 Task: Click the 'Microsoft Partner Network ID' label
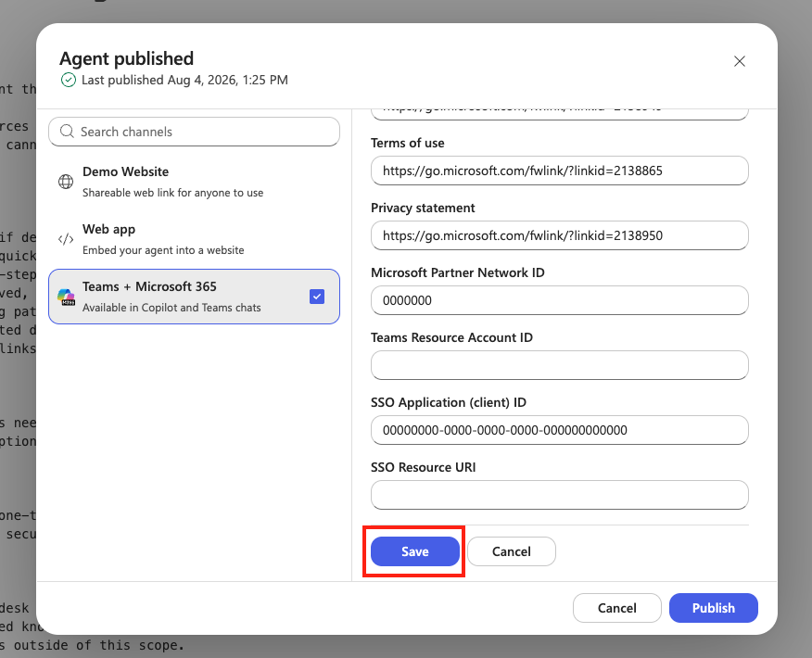click(457, 272)
